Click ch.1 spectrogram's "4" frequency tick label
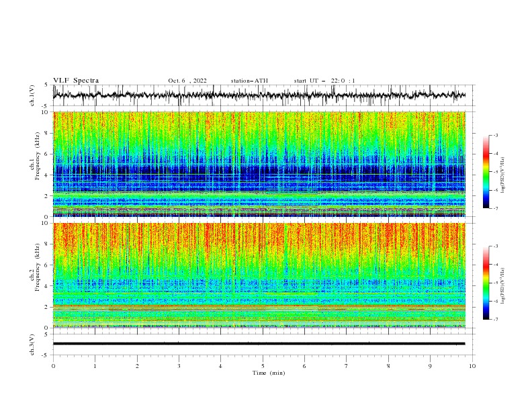Image resolution: width=532 pixels, height=411 pixels. (46, 175)
